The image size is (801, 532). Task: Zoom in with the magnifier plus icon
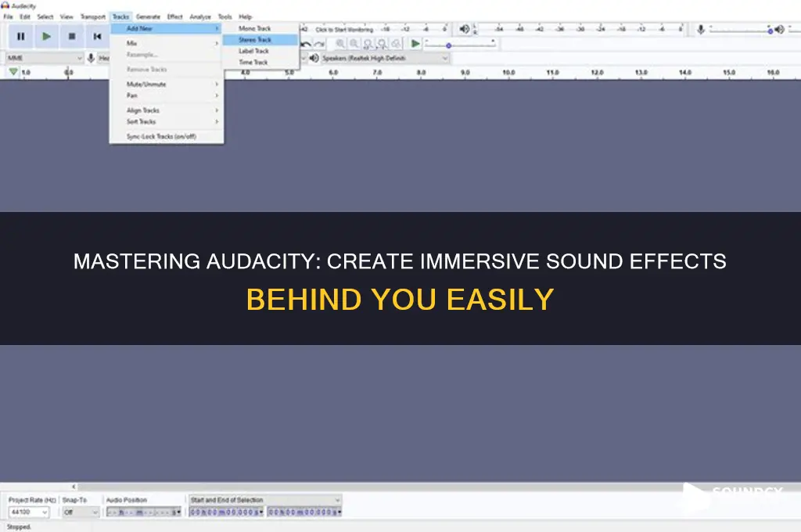[x=340, y=44]
